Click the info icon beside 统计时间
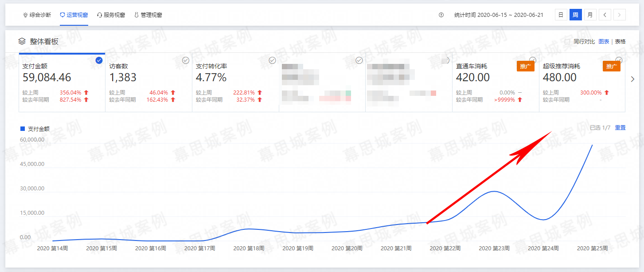Image resolution: width=644 pixels, height=272 pixels. coord(441,15)
